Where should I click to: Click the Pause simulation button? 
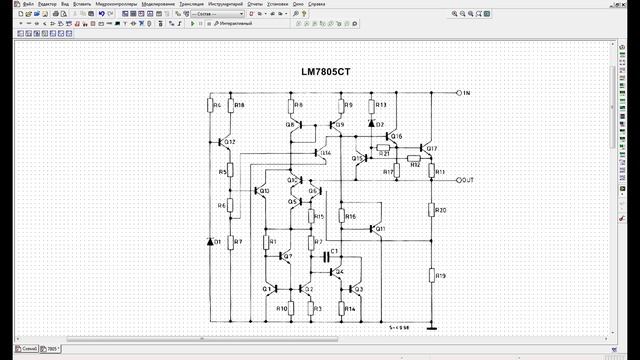(200, 24)
